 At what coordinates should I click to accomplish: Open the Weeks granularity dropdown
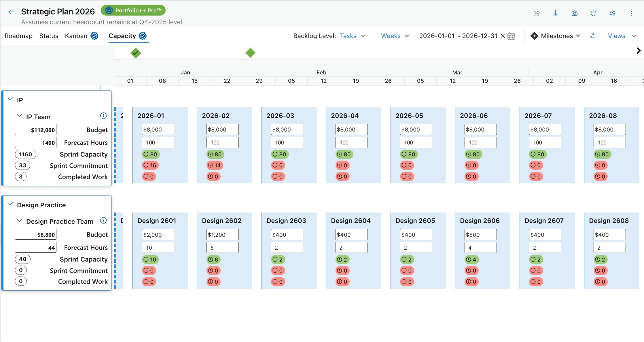(395, 36)
